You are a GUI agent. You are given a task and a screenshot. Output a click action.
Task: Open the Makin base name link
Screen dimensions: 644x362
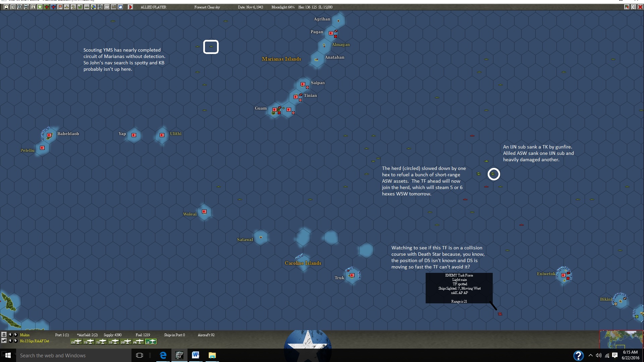pyautogui.click(x=24, y=335)
